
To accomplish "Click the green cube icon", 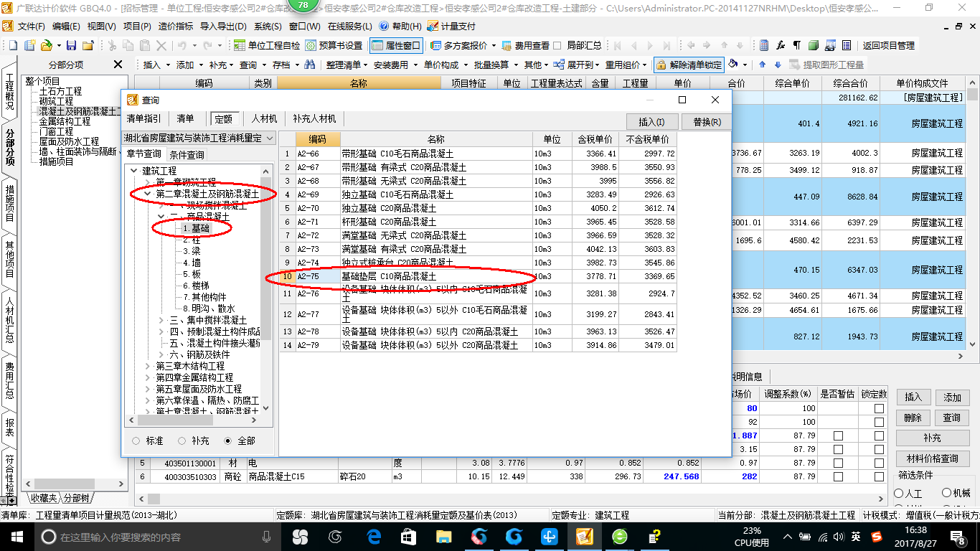I will [813, 45].
